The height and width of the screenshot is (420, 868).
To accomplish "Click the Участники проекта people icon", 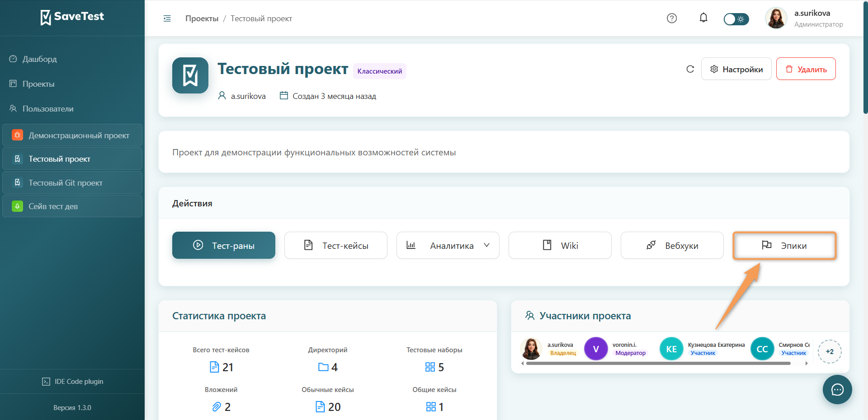I will point(530,315).
